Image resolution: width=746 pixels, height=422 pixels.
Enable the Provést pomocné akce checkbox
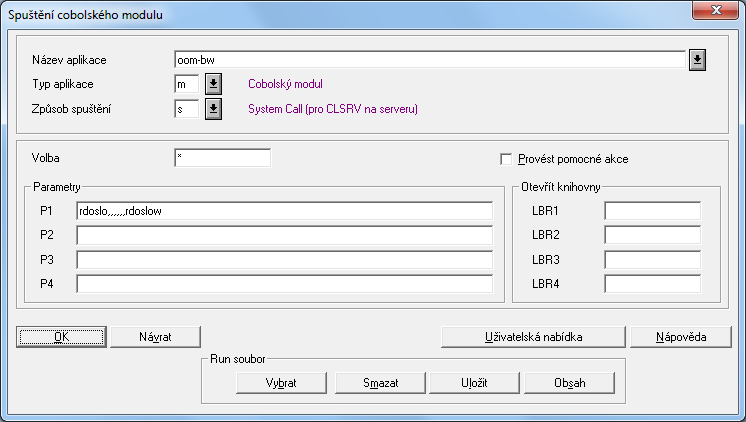(x=506, y=159)
